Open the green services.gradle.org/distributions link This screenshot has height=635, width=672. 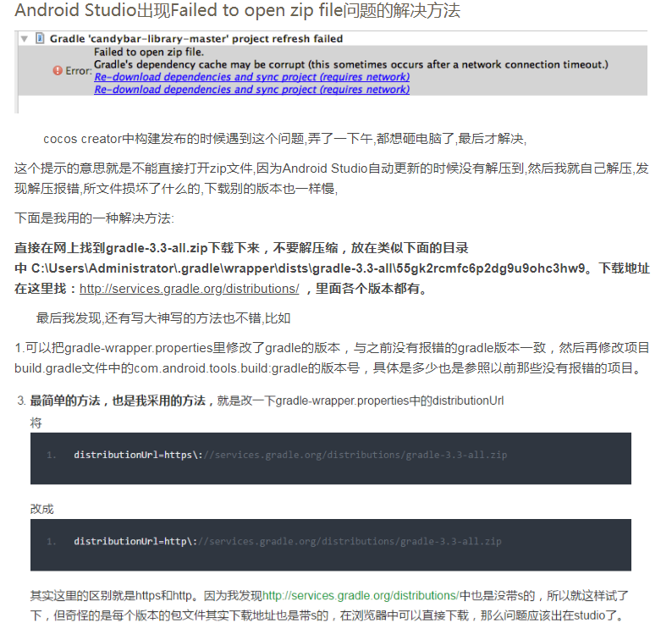click(x=361, y=595)
